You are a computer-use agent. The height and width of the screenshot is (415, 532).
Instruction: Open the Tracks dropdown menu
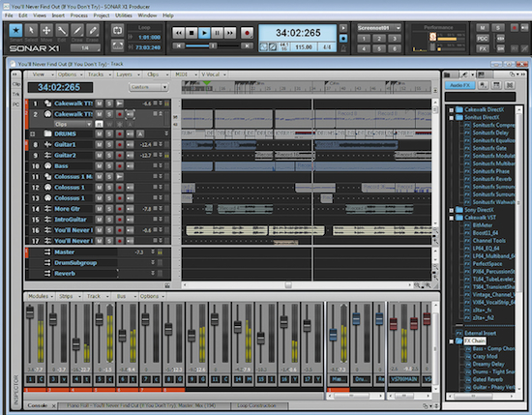[x=99, y=74]
